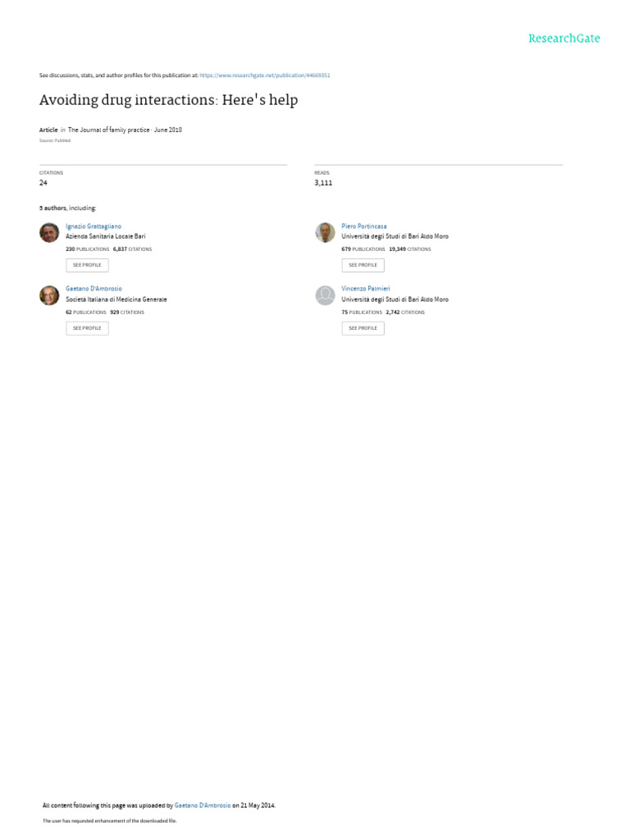Click Vincenzo Palmieri's placeholder avatar icon
This screenshot has width=630, height=840.
325,295
